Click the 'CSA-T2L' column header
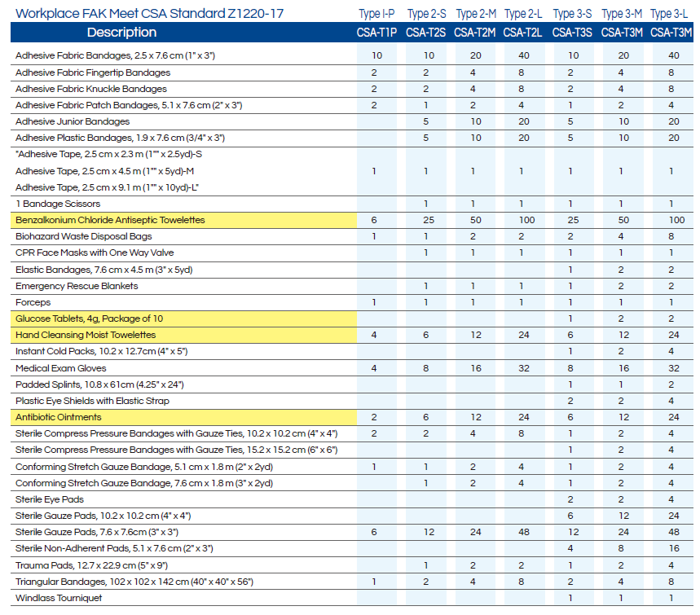This screenshot has width=700, height=615. 523,33
